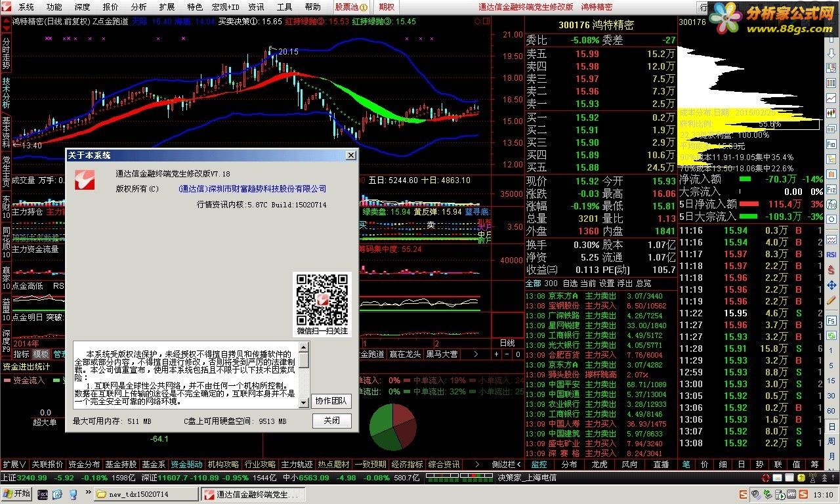This screenshot has width=840, height=504.
Task: Click the 股票池 button in top bar
Action: 350,7
